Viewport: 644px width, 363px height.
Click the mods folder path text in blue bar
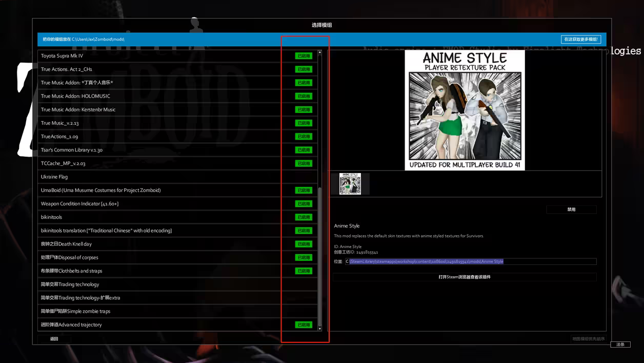click(x=84, y=40)
